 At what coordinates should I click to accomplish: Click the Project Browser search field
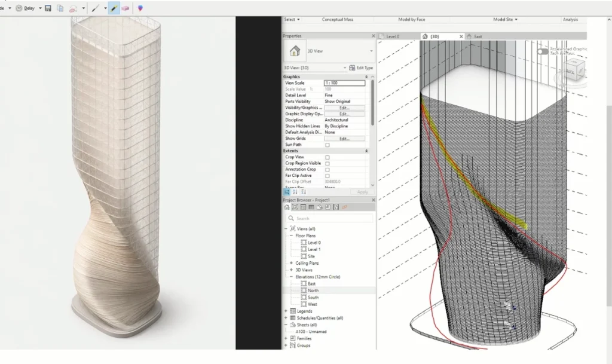point(330,219)
